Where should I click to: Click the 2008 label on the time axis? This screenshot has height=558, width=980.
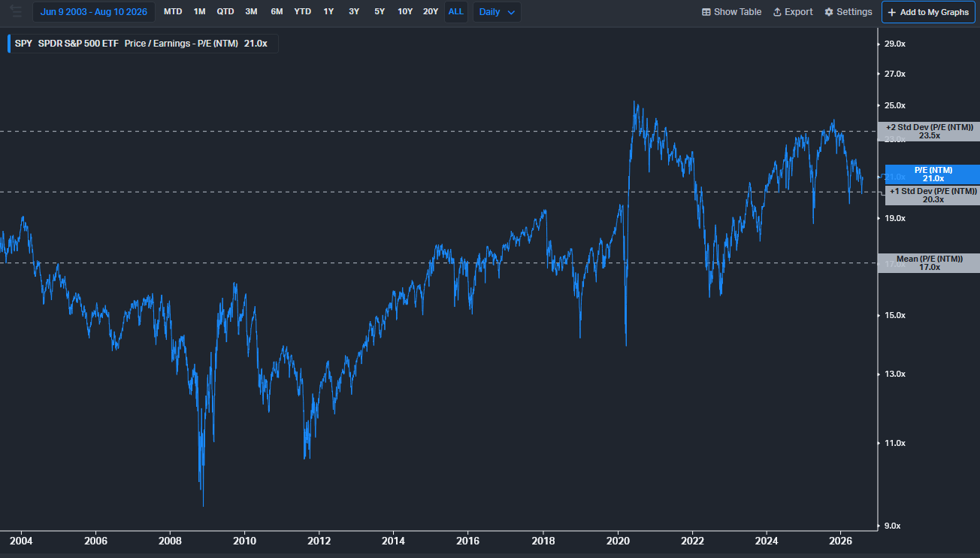click(171, 541)
